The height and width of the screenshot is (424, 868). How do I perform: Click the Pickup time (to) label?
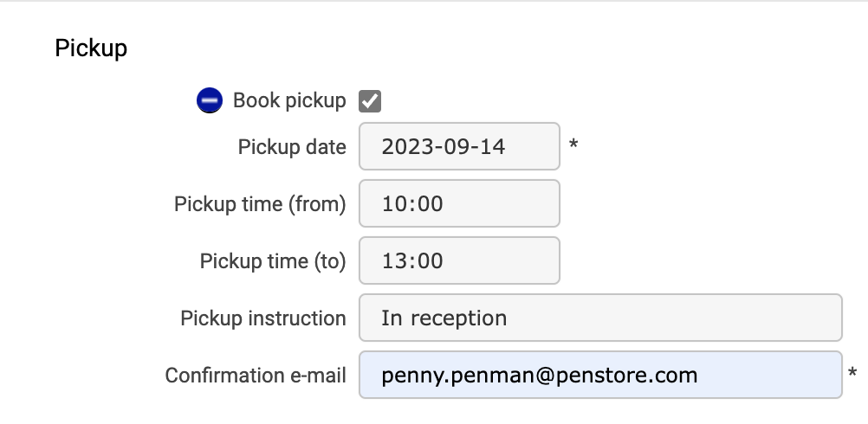273,261
